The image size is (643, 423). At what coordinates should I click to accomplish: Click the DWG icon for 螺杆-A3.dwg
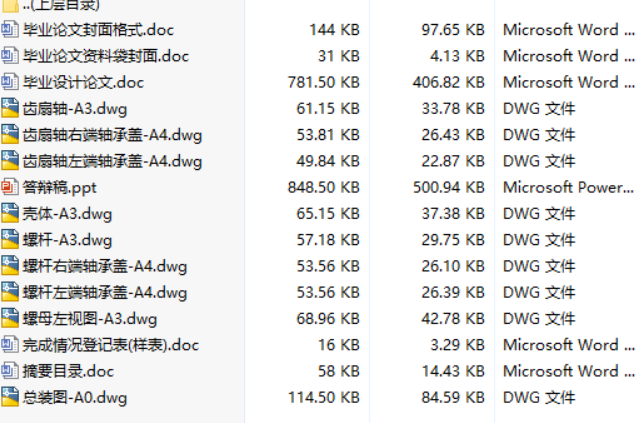[x=10, y=240]
